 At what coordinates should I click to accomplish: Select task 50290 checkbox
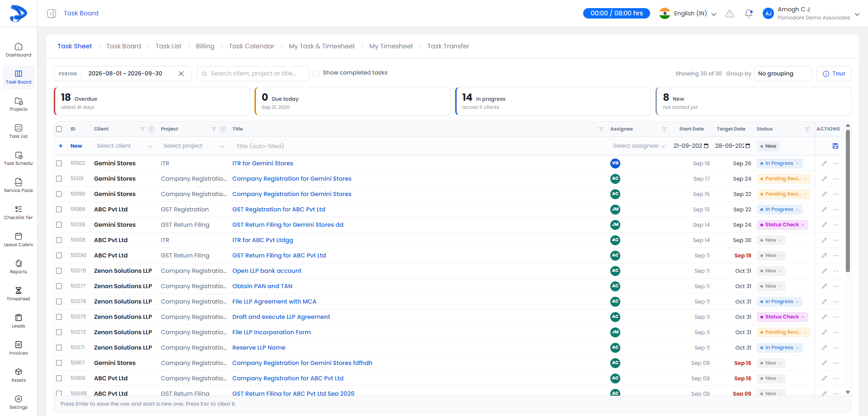point(59,256)
